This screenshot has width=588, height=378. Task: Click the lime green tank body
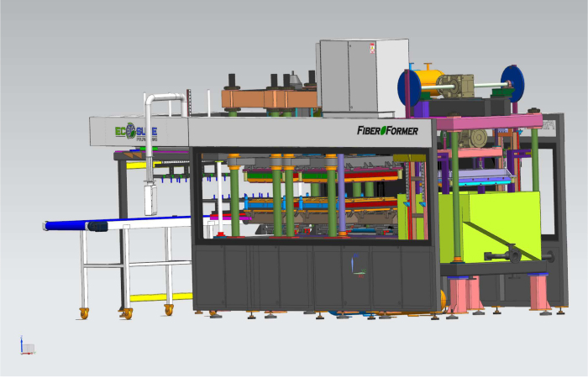[x=490, y=227]
